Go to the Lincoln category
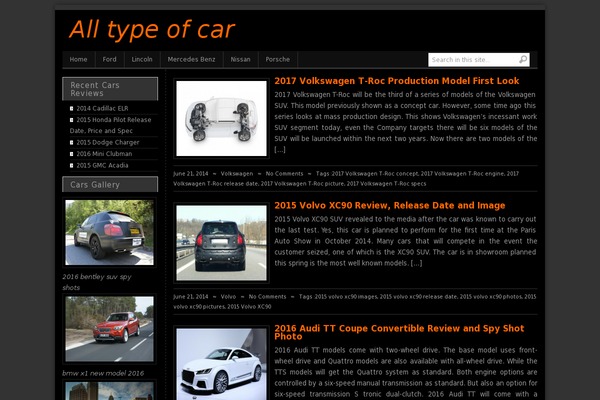Screen dimensions: 600x400 click(x=142, y=59)
